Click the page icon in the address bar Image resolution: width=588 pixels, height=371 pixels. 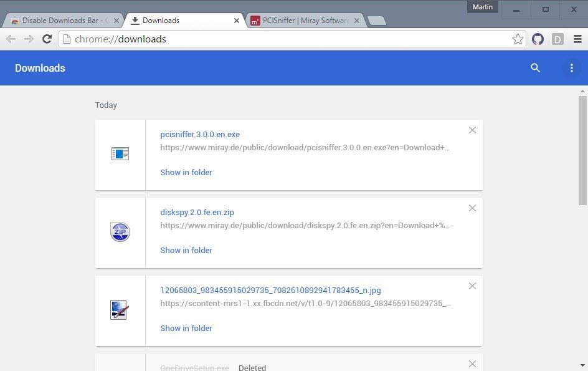pos(67,39)
